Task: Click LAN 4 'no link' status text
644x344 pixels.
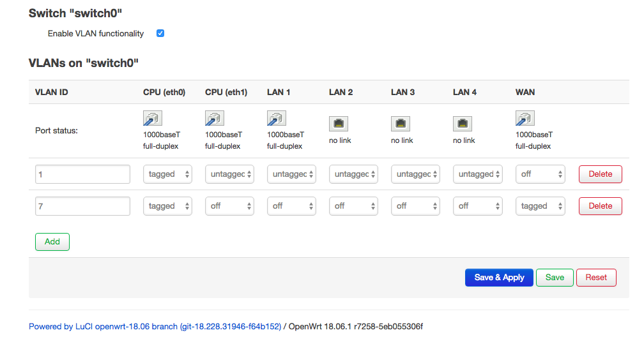Action: click(464, 140)
